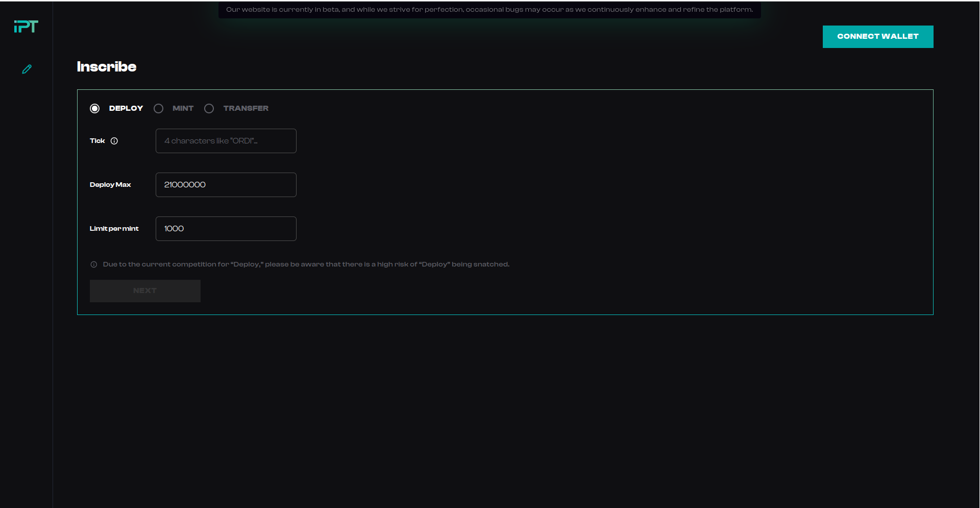The image size is (980, 508).
Task: Click the Deploy snatch risk warning text
Action: (x=306, y=264)
